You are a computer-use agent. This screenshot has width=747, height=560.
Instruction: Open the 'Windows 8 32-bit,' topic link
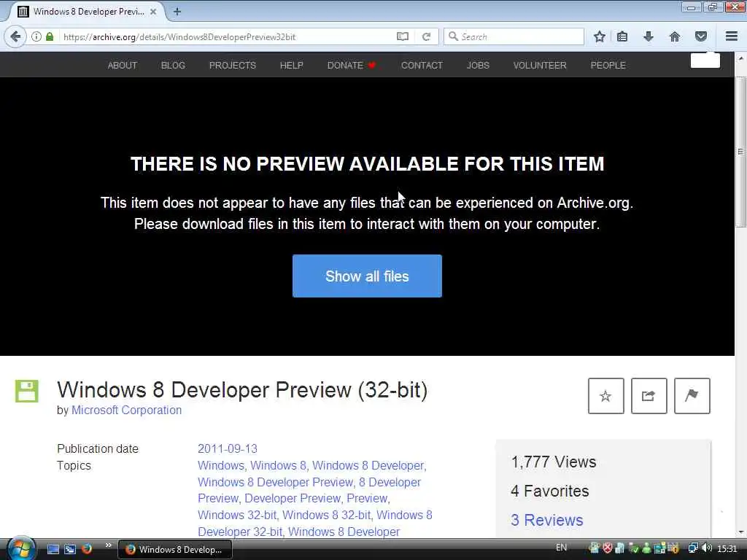[x=328, y=515]
